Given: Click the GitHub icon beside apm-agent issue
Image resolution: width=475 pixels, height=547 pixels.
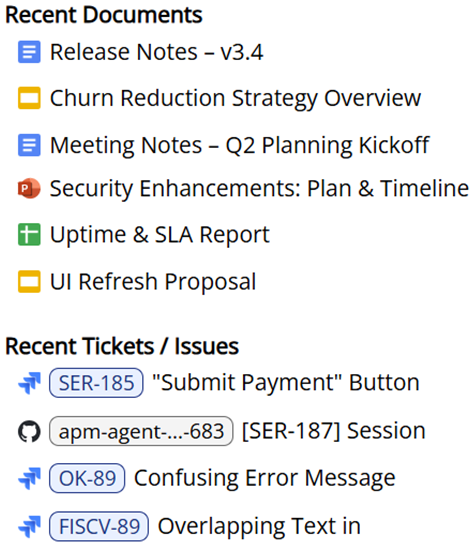Looking at the screenshot, I should click(x=29, y=431).
